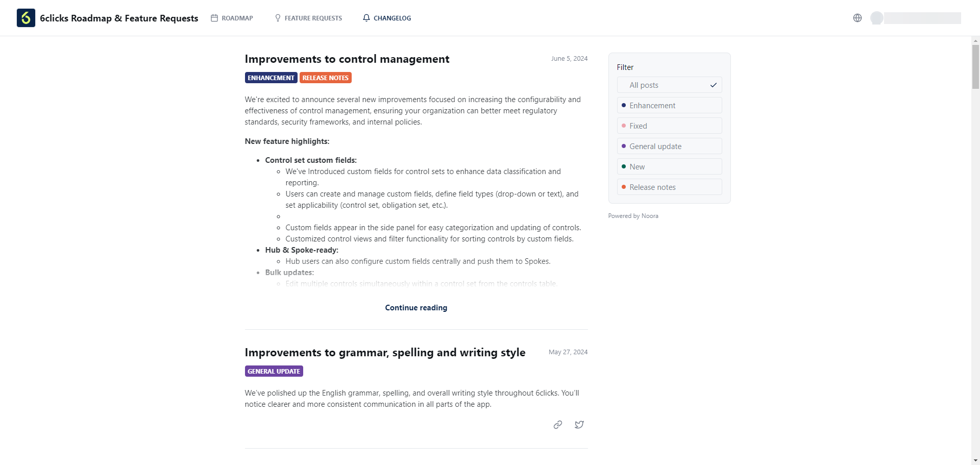Open the Changelog bell icon
This screenshot has width=980, height=465.
tap(366, 18)
